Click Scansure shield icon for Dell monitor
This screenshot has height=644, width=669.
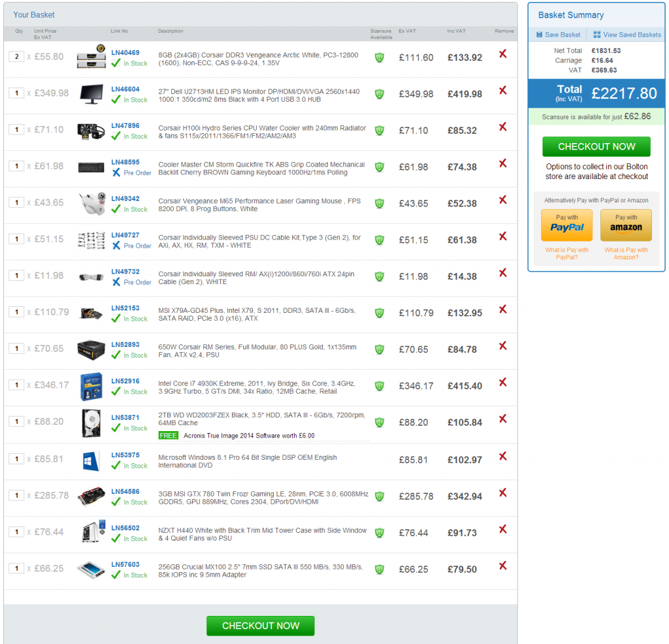point(380,94)
